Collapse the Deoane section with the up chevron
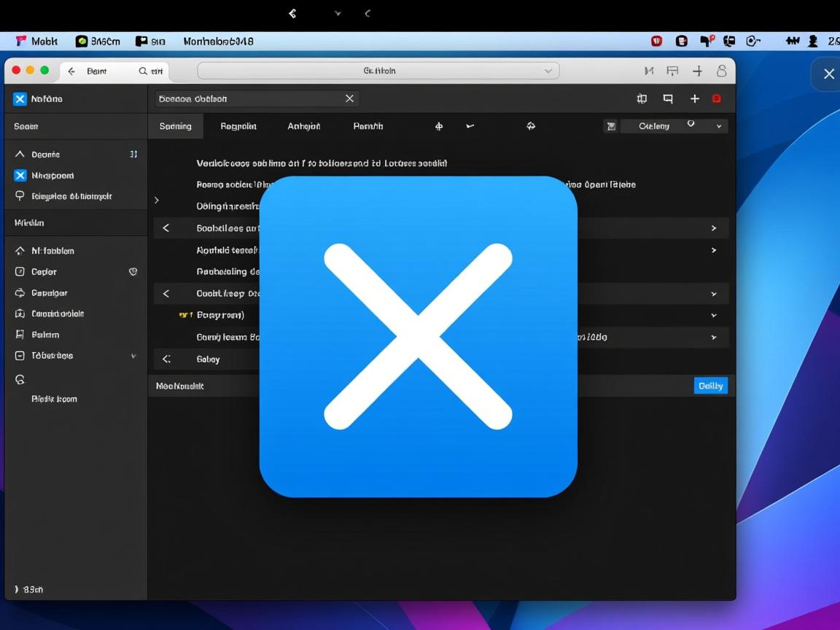Screen dimensions: 840x630 (20, 155)
